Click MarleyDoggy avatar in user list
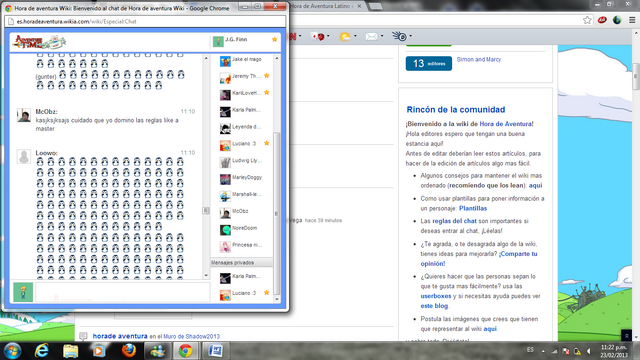Screen dimensions: 640x360 (225, 180)
